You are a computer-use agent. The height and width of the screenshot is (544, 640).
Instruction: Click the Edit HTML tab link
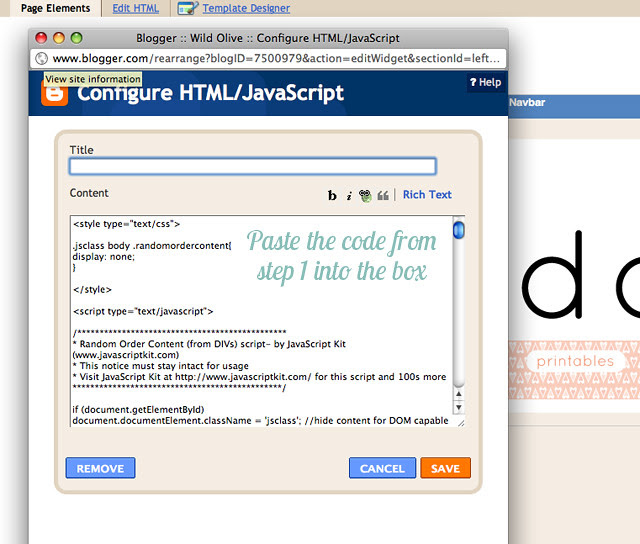[x=136, y=8]
